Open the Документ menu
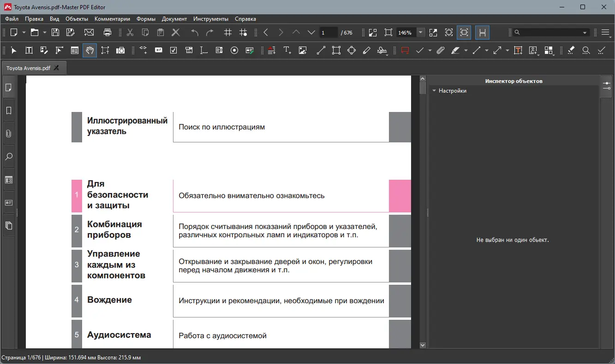 coord(174,19)
